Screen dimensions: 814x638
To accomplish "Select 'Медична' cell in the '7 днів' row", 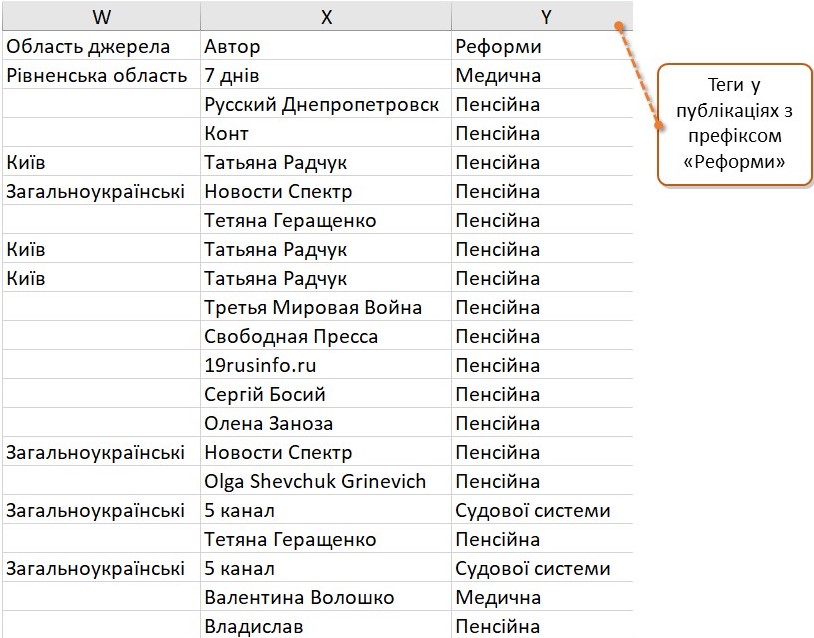I will [542, 75].
